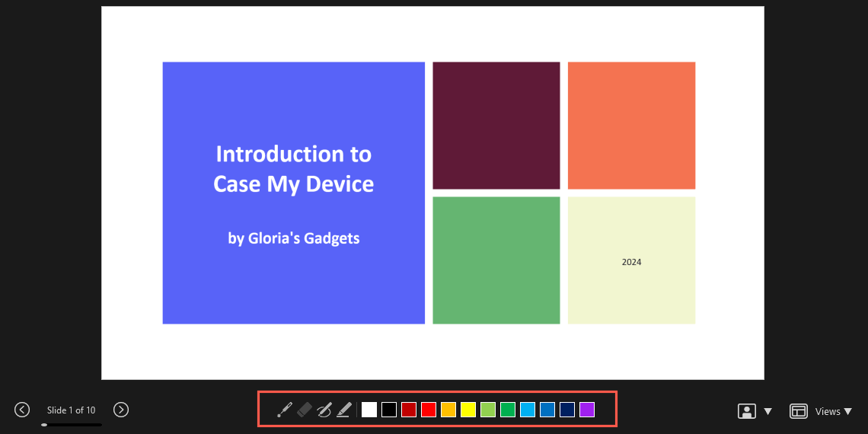Image resolution: width=868 pixels, height=434 pixels.
Task: Open the Views dropdown menu
Action: [x=834, y=411]
